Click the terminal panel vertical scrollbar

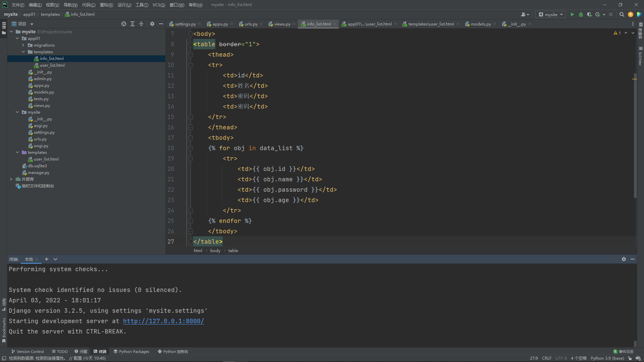click(635, 344)
